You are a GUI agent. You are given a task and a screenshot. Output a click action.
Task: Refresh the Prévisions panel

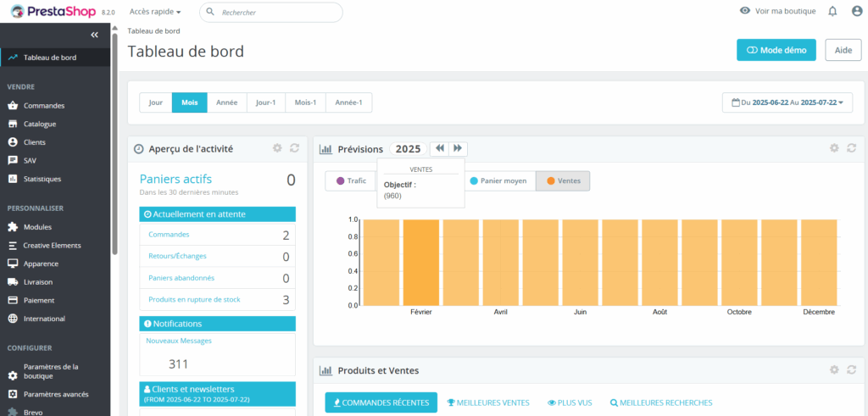pyautogui.click(x=851, y=147)
